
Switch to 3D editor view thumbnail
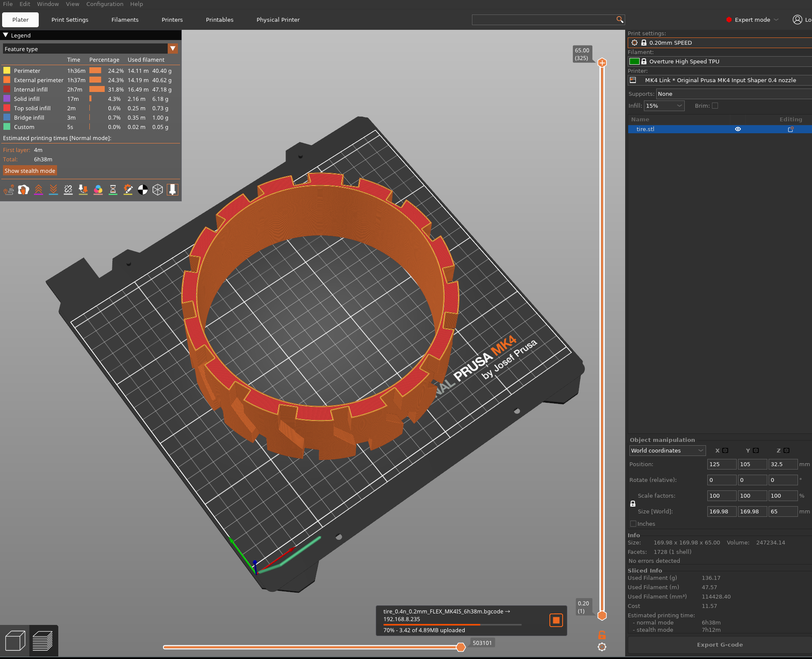[15, 640]
